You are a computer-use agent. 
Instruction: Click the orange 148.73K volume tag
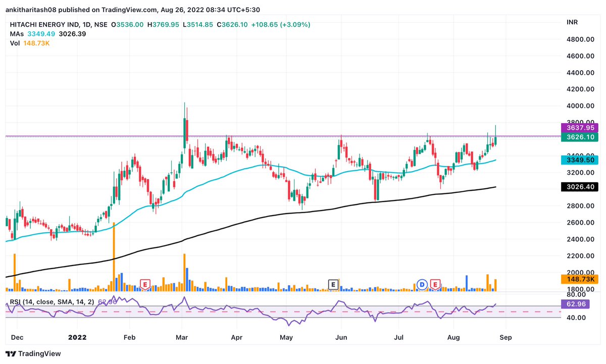point(579,279)
